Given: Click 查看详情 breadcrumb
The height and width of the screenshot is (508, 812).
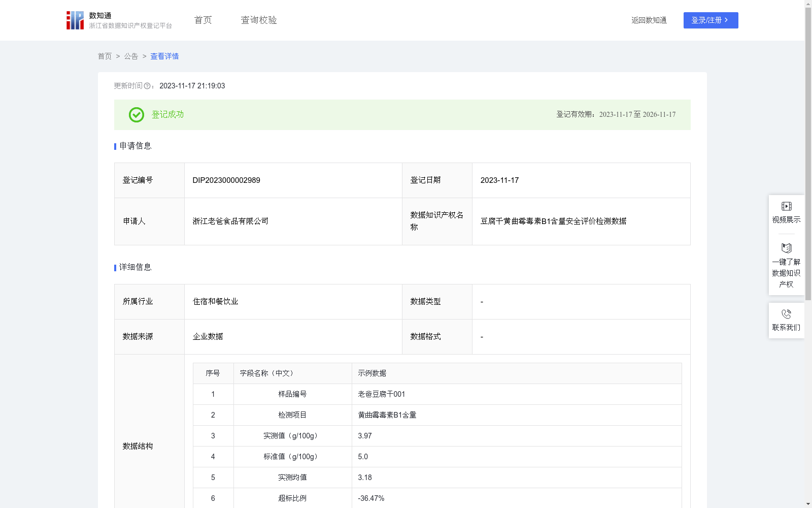Looking at the screenshot, I should tap(164, 56).
